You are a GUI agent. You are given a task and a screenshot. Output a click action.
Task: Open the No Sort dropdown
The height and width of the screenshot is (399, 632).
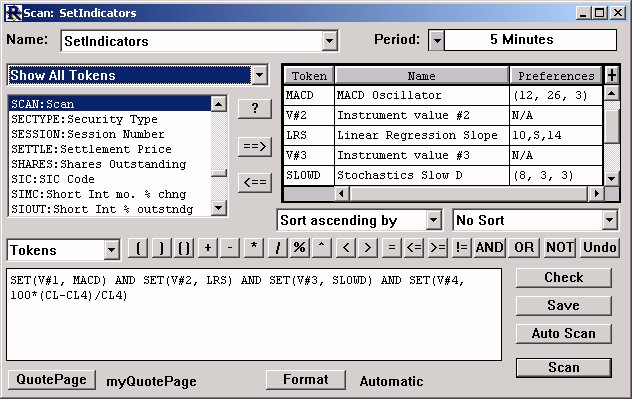click(x=609, y=220)
